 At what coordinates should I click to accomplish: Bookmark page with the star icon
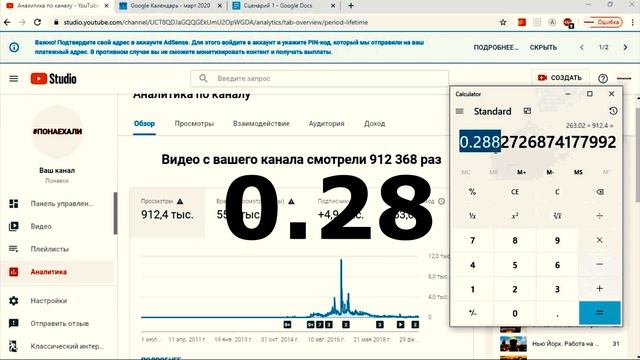(503, 22)
